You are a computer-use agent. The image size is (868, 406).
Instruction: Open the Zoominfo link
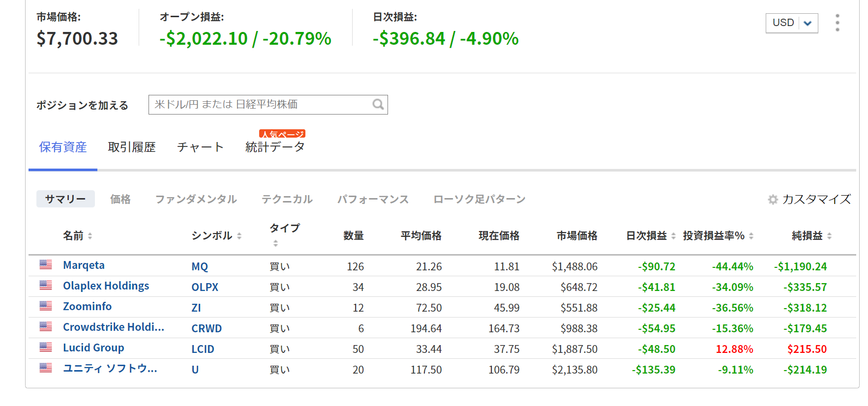[87, 306]
